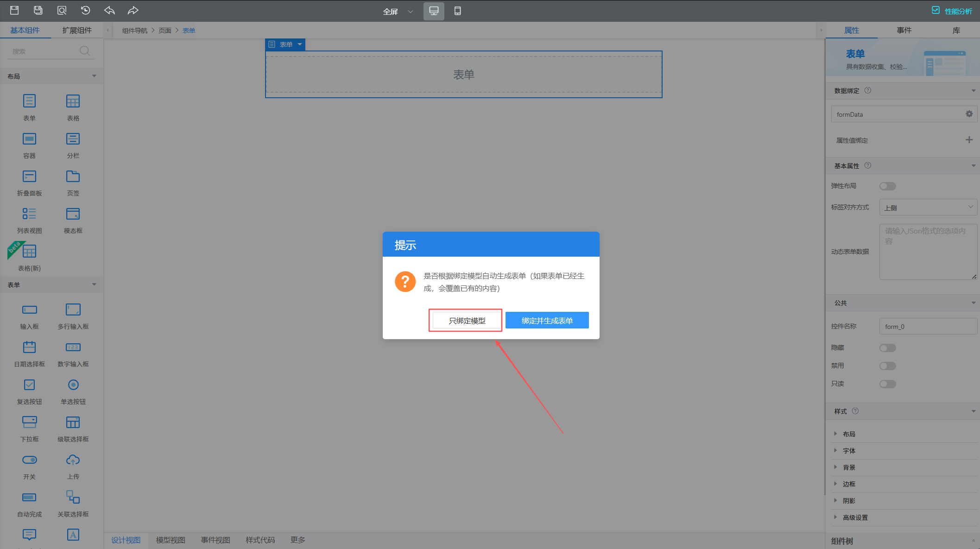Open the 模型视图 bottom tab
Viewport: 980px width, 549px height.
171,540
